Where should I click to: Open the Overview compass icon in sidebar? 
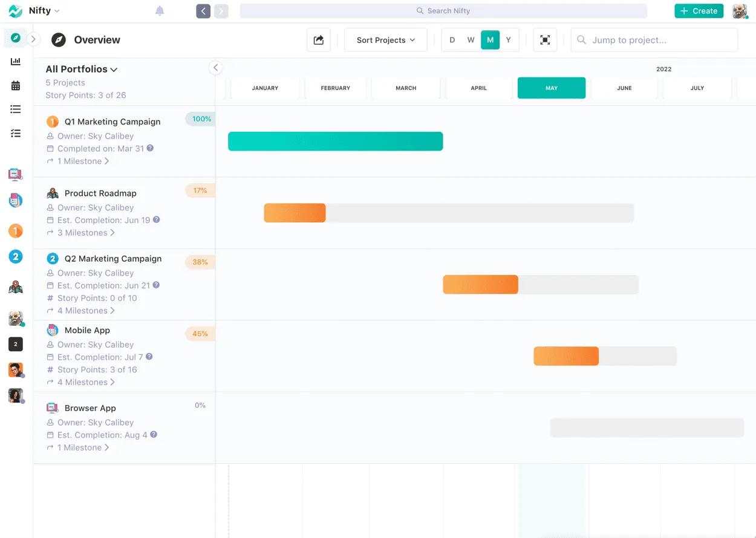tap(15, 37)
